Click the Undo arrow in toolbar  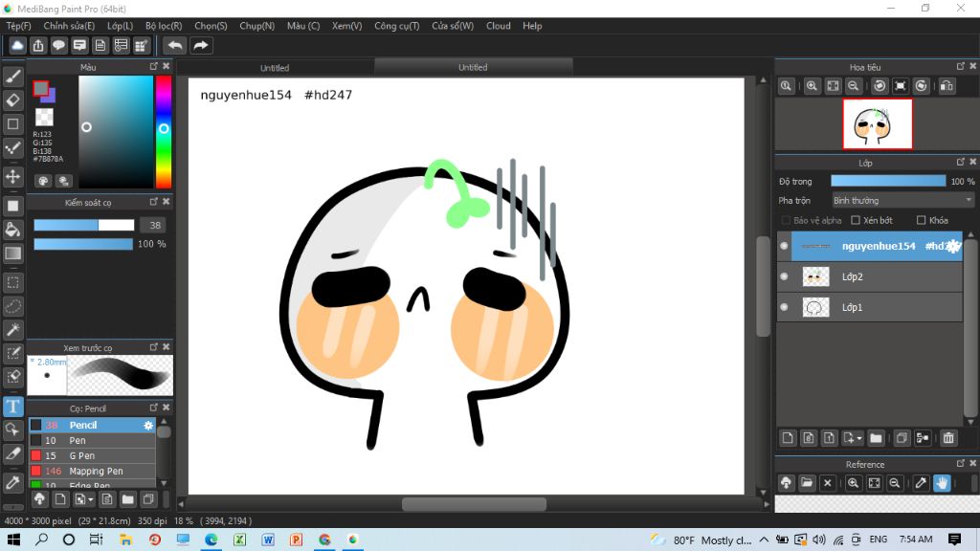[x=175, y=46]
